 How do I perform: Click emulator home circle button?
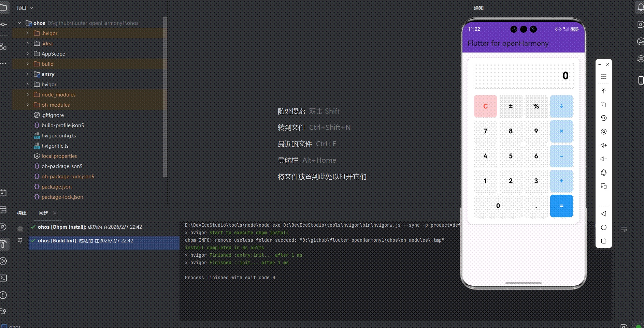tap(604, 227)
